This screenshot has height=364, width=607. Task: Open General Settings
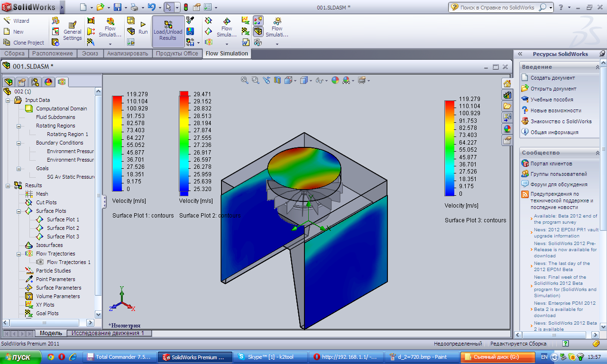pos(72,31)
